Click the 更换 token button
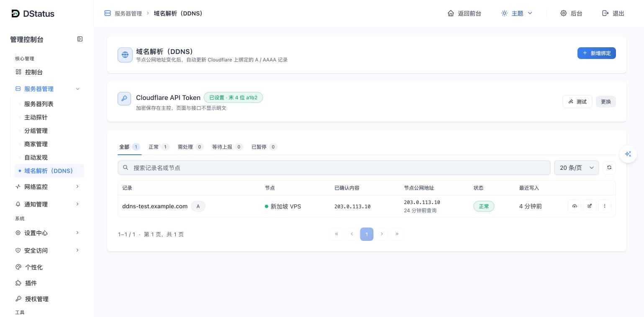Image resolution: width=644 pixels, height=317 pixels. tap(606, 102)
